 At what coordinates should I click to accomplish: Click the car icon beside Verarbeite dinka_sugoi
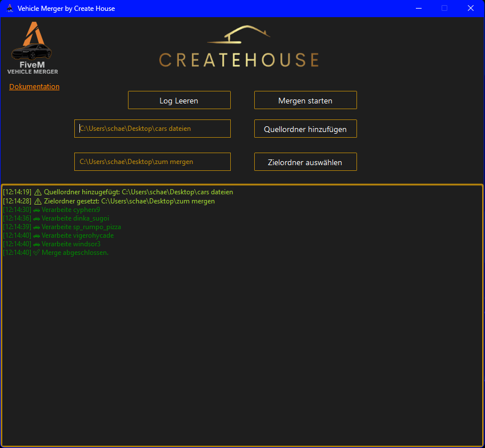click(37, 218)
